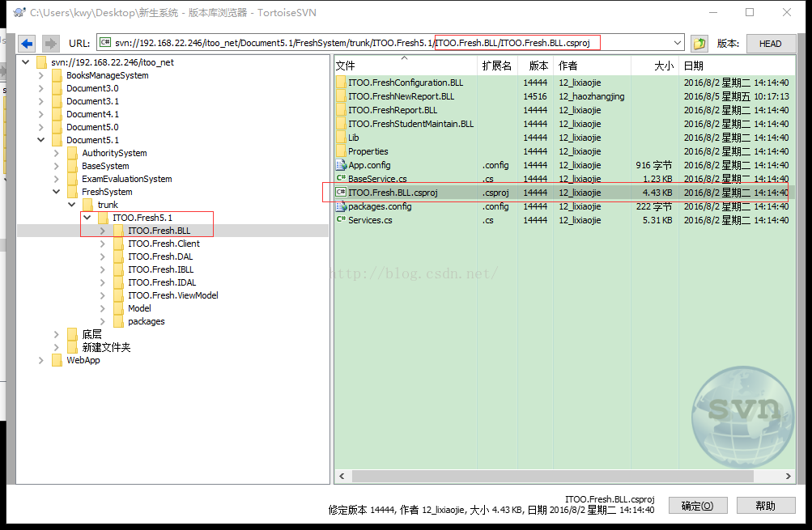This screenshot has height=530, width=812.
Task: Sort by 文件 column header
Action: (x=406, y=66)
